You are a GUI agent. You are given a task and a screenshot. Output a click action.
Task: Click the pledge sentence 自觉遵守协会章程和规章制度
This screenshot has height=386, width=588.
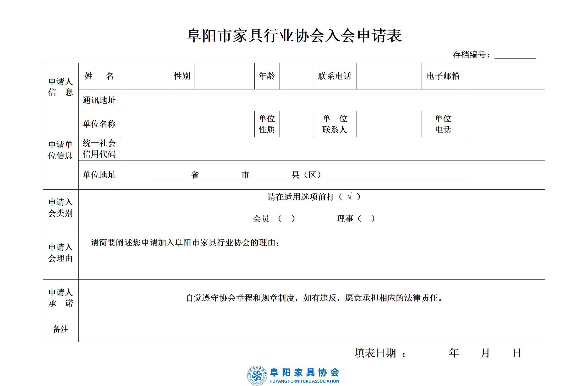(314, 298)
